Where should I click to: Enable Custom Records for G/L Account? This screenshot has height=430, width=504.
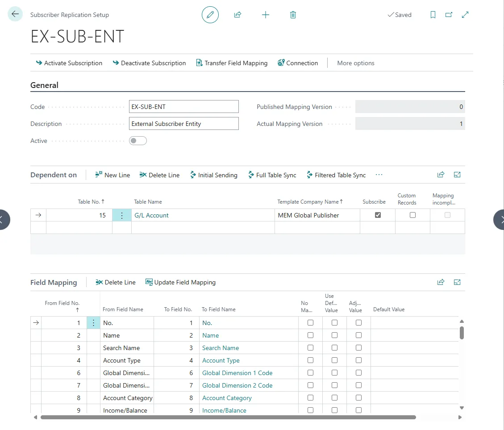coord(412,215)
